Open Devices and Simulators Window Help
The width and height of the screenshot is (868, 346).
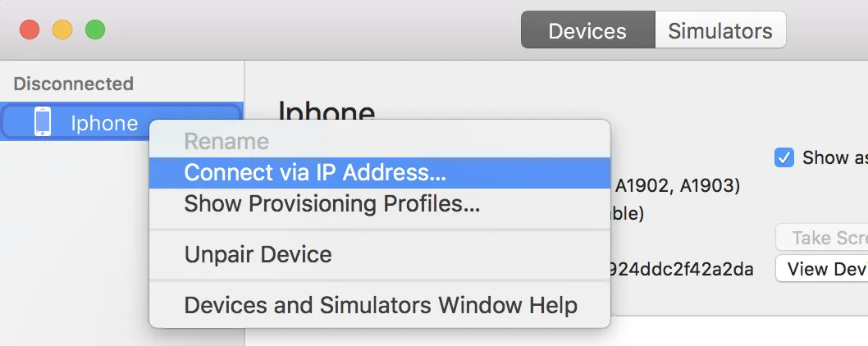click(381, 305)
